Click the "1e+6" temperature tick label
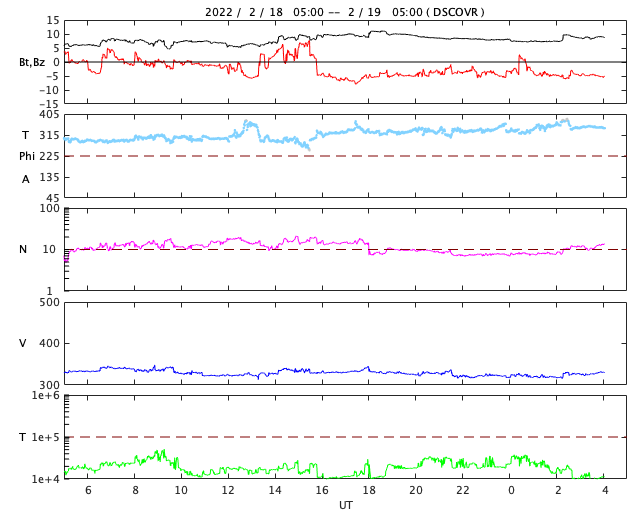Viewport: 640px width, 512px height. click(46, 395)
